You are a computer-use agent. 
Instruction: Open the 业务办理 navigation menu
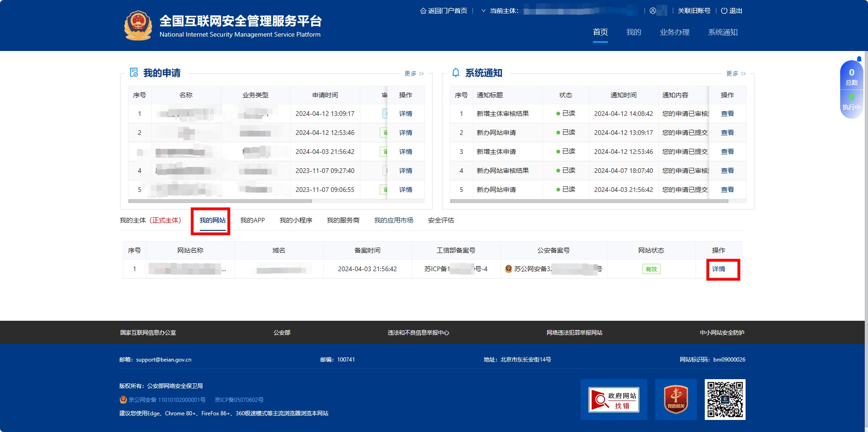tap(675, 32)
